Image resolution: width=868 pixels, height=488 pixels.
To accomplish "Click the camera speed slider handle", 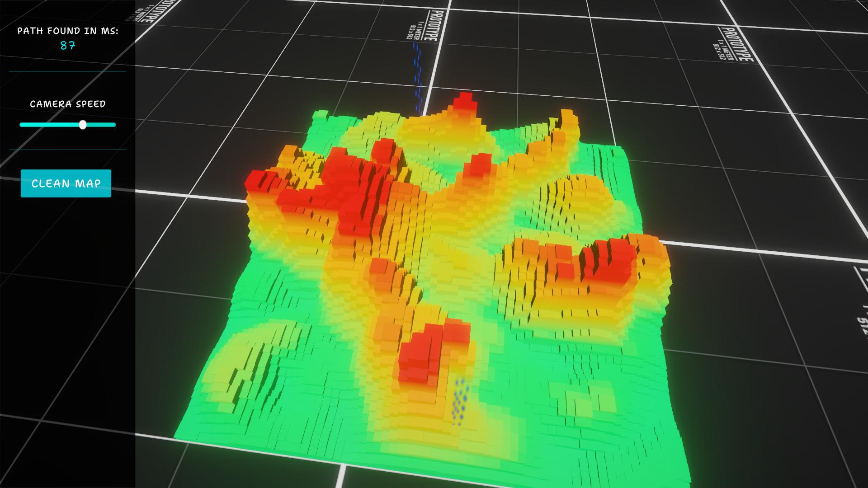I will click(83, 125).
